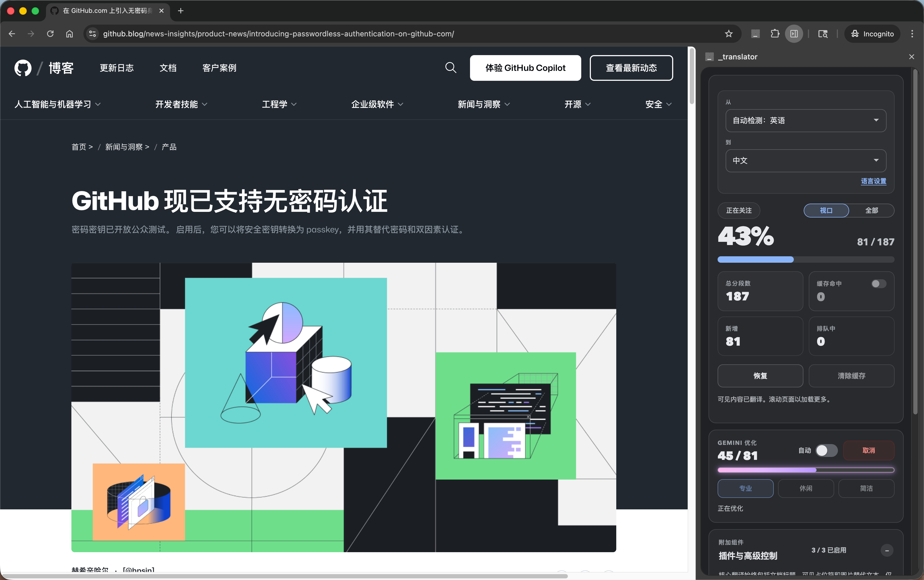Image resolution: width=924 pixels, height=580 pixels.
Task: Open the 语言设置 link
Action: click(873, 181)
